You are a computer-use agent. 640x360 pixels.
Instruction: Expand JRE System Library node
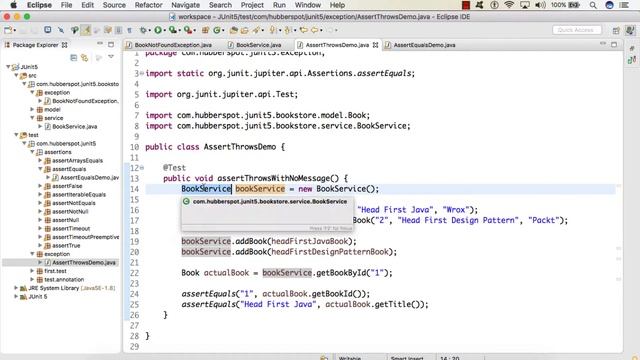coord(16,288)
